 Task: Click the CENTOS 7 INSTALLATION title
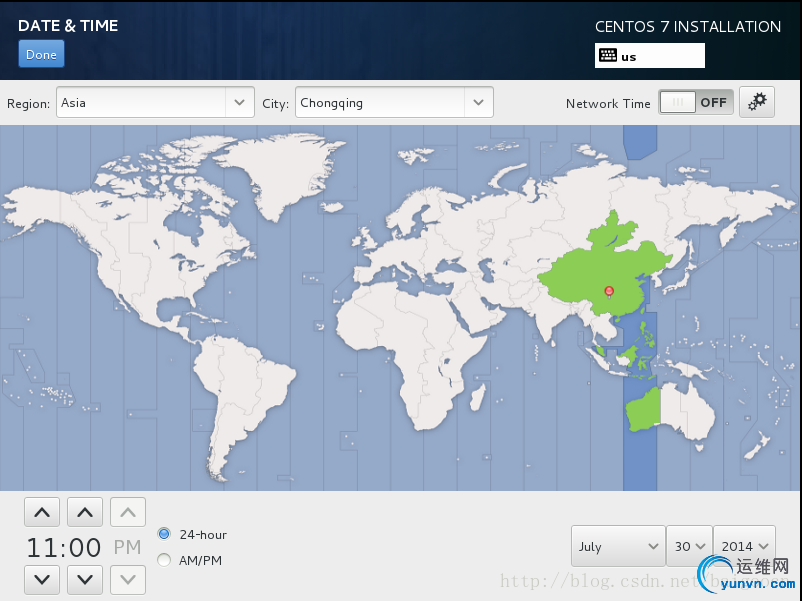688,27
